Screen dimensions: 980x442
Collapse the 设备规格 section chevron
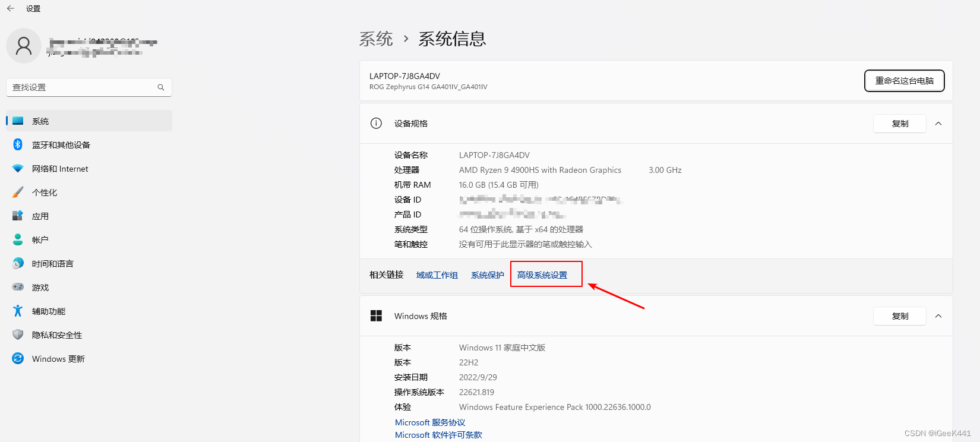938,124
